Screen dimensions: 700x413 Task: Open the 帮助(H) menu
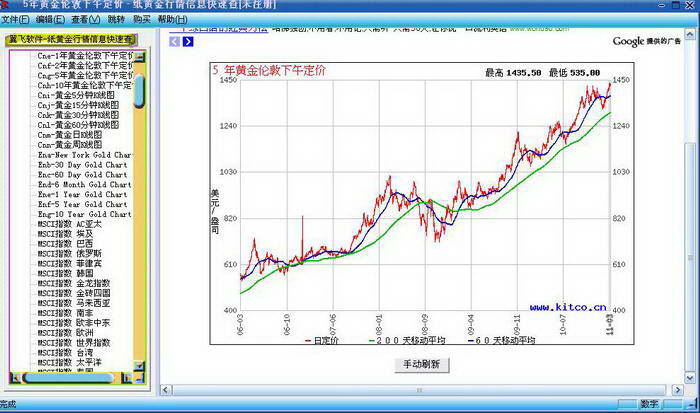click(172, 19)
